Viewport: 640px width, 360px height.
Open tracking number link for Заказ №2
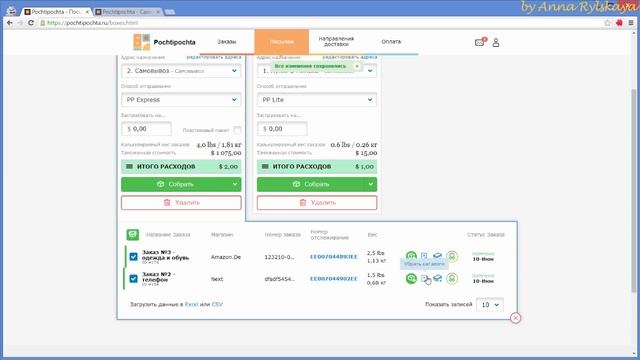[333, 279]
